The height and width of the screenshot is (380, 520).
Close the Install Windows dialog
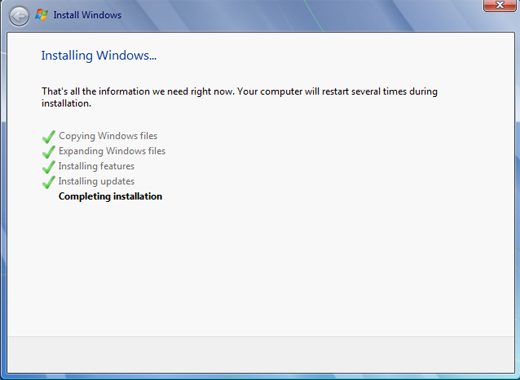[x=500, y=5]
